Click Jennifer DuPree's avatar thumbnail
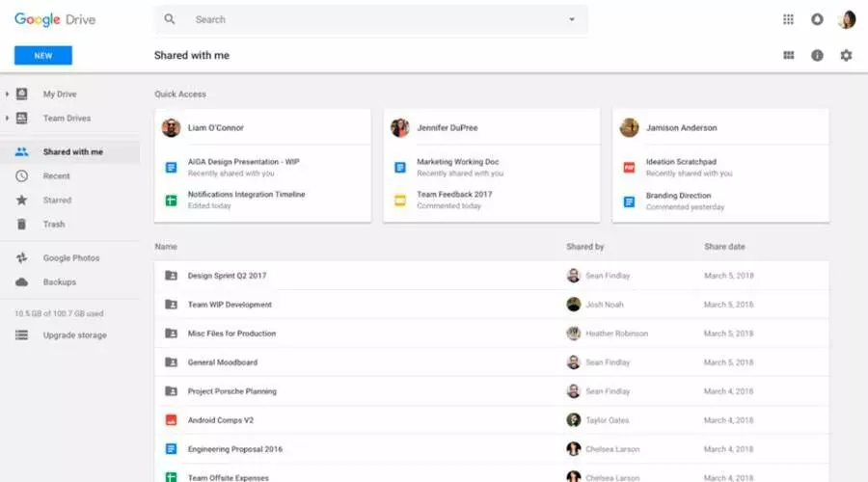 tap(399, 127)
